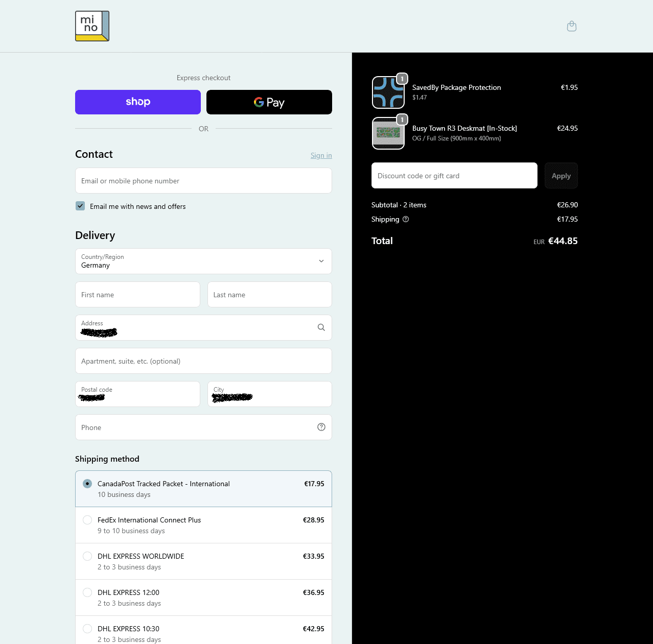This screenshot has height=644, width=653.
Task: Click the €17.95 shipping cost in summary
Action: [x=568, y=219]
